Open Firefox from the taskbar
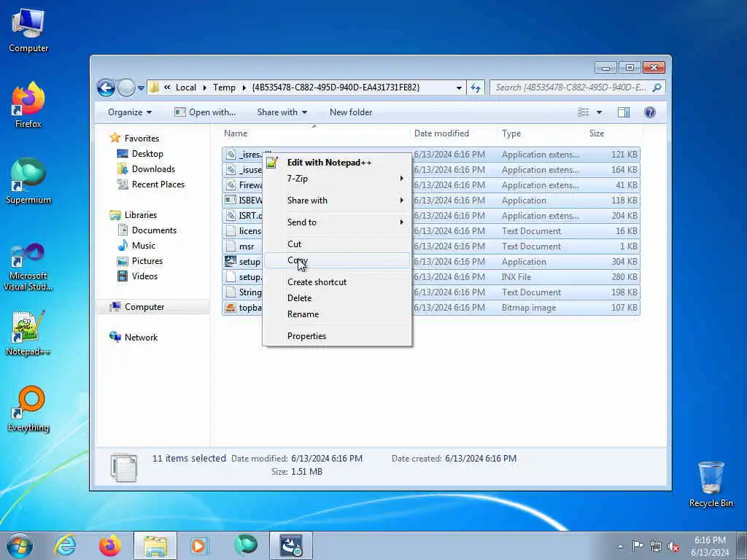 110,545
